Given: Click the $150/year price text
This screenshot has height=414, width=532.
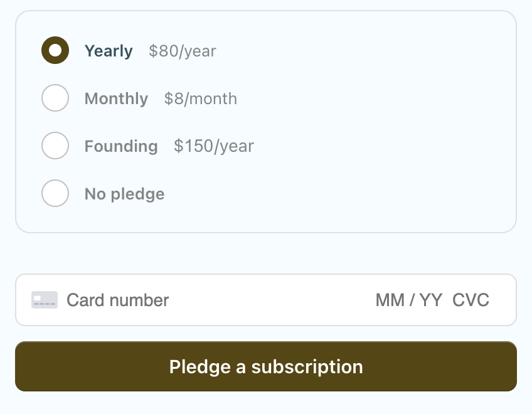Looking at the screenshot, I should [x=214, y=146].
